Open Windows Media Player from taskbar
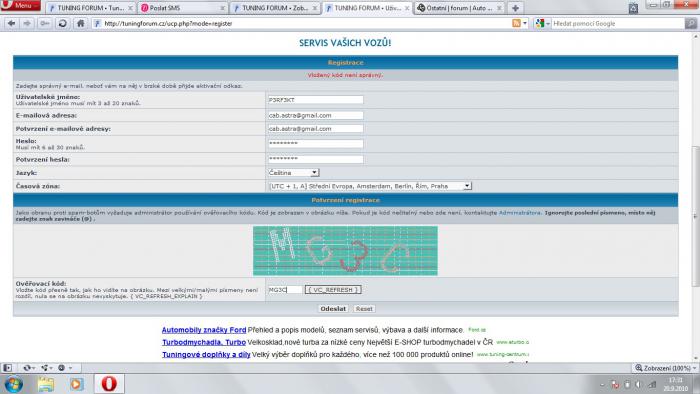 (77, 384)
